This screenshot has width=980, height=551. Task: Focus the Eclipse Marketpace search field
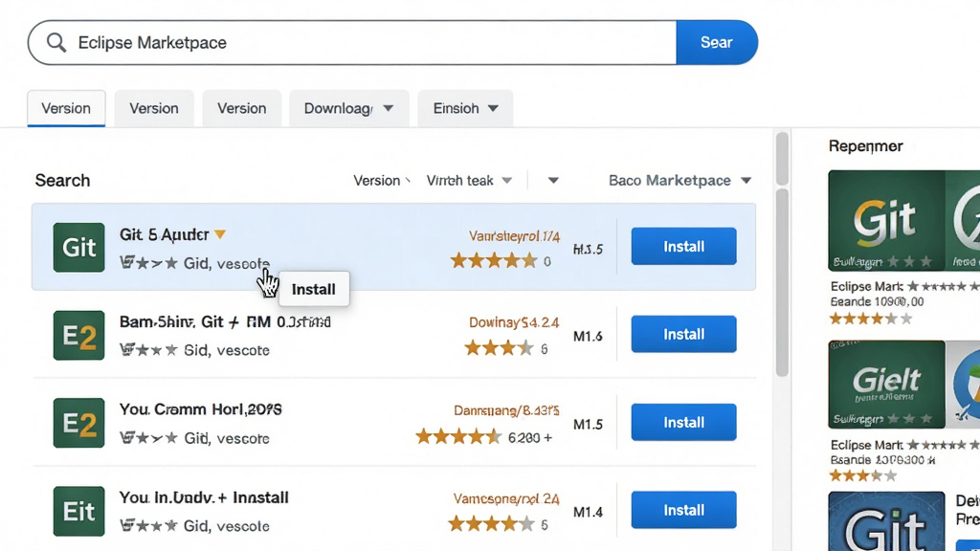[352, 42]
